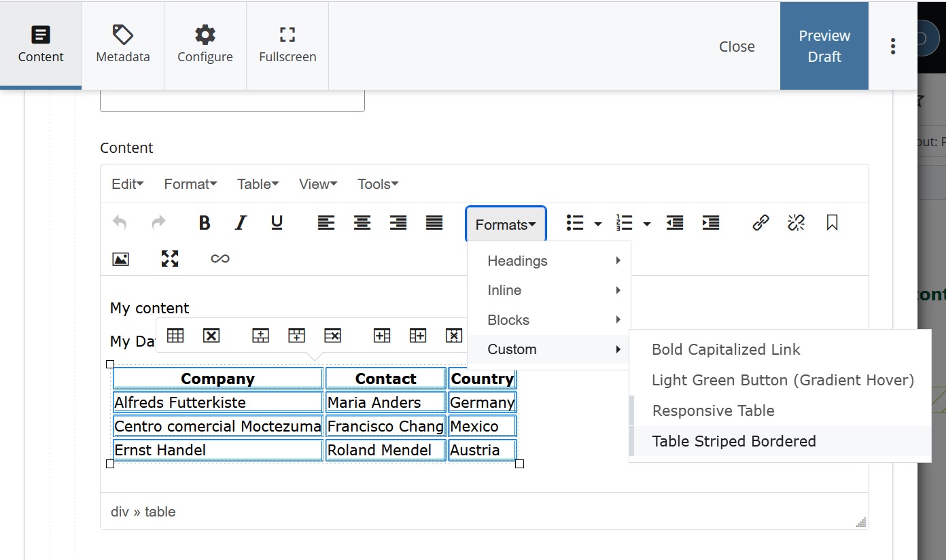Click Preview Draft button
Image resolution: width=946 pixels, height=560 pixels.
[x=824, y=46]
